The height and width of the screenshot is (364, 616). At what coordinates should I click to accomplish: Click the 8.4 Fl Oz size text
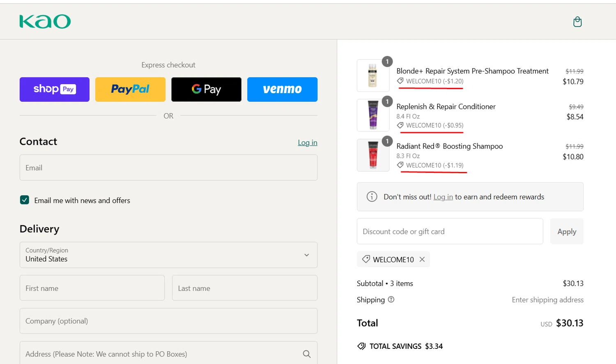pos(408,116)
